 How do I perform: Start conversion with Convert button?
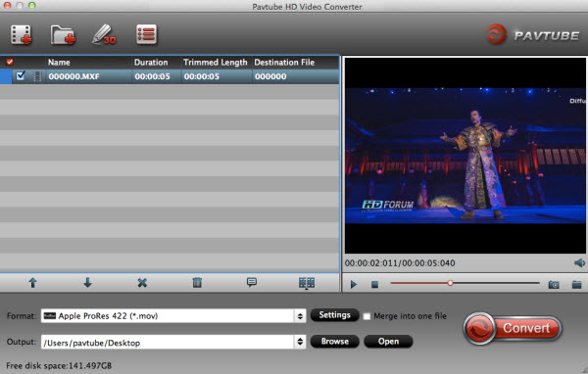coord(513,328)
